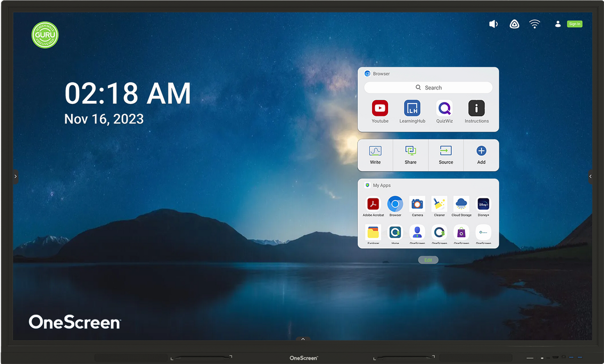Open the Write whiteboard tool

[375, 155]
